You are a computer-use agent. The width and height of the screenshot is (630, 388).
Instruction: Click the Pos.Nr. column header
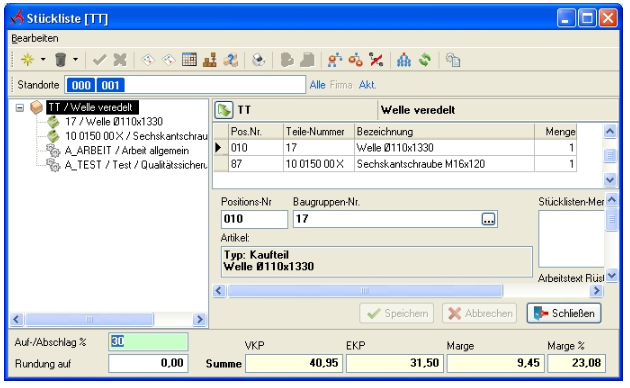tap(256, 132)
